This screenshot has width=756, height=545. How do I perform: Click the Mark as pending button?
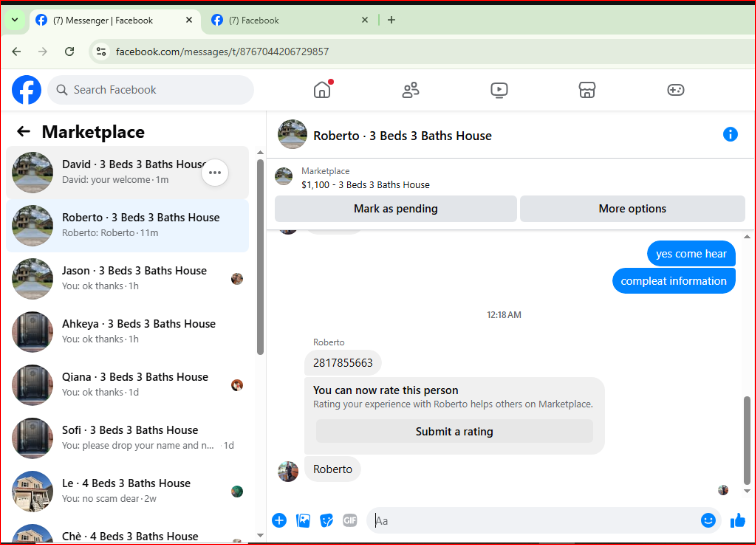396,208
